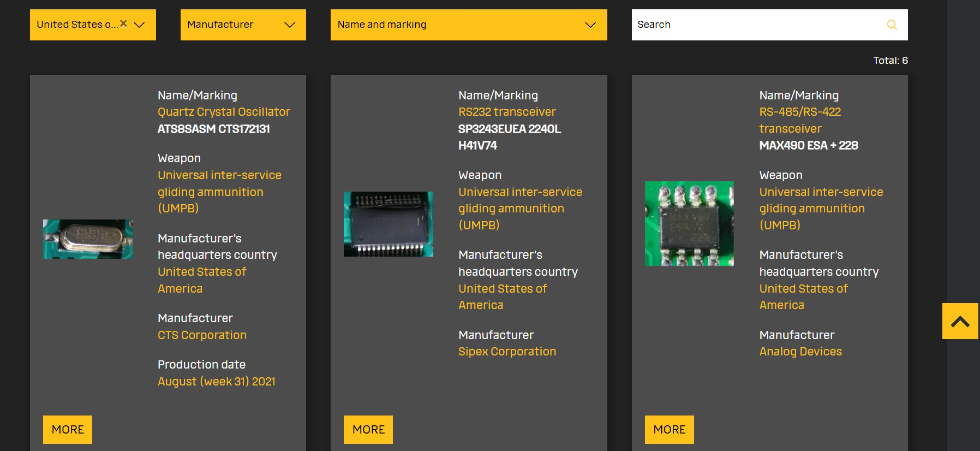
Task: Follow the Quartz Crystal Oscillator link
Action: coord(224,112)
